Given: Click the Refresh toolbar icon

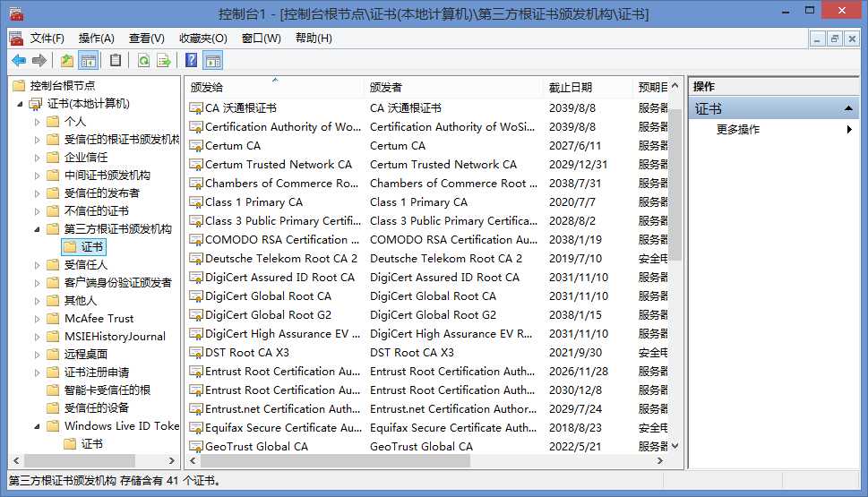Looking at the screenshot, I should [x=143, y=60].
